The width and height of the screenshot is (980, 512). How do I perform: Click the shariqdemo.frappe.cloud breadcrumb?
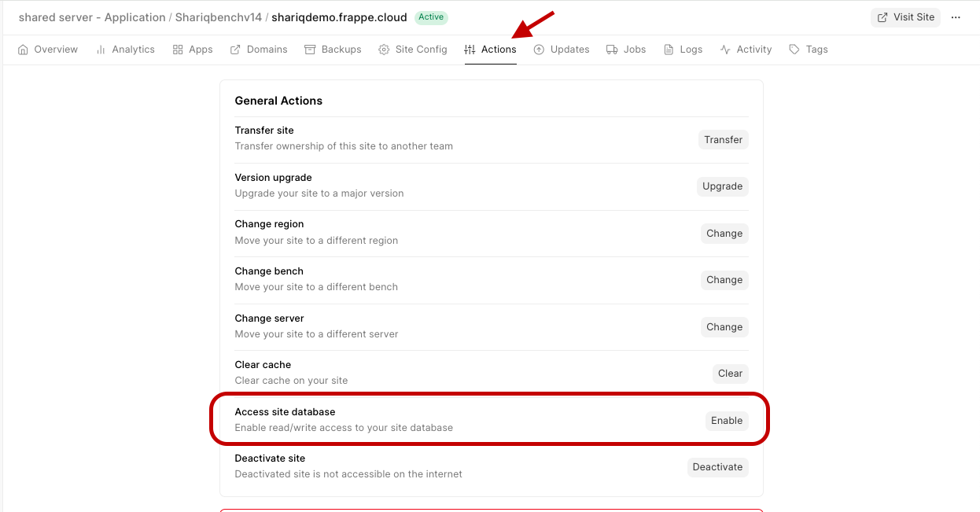(x=340, y=17)
